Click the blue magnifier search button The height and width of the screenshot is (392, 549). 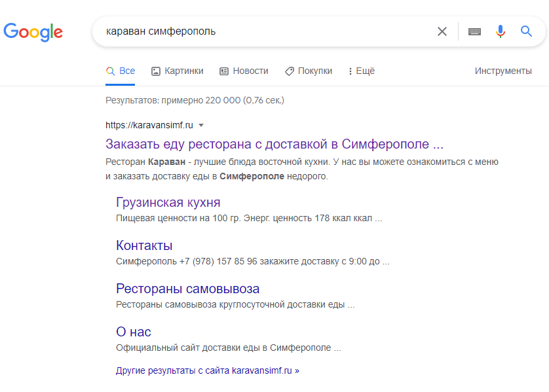[527, 31]
